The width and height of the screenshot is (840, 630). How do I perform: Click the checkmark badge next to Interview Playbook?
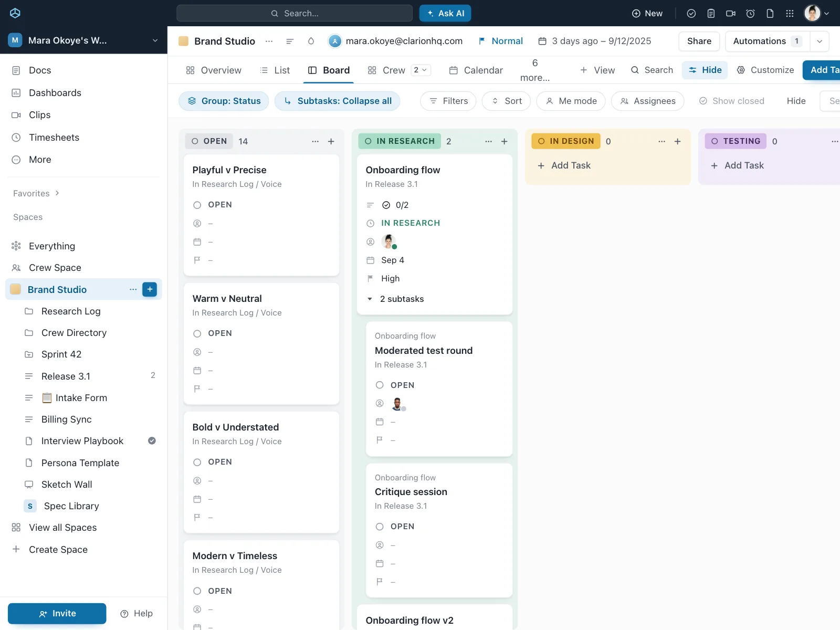pos(152,441)
